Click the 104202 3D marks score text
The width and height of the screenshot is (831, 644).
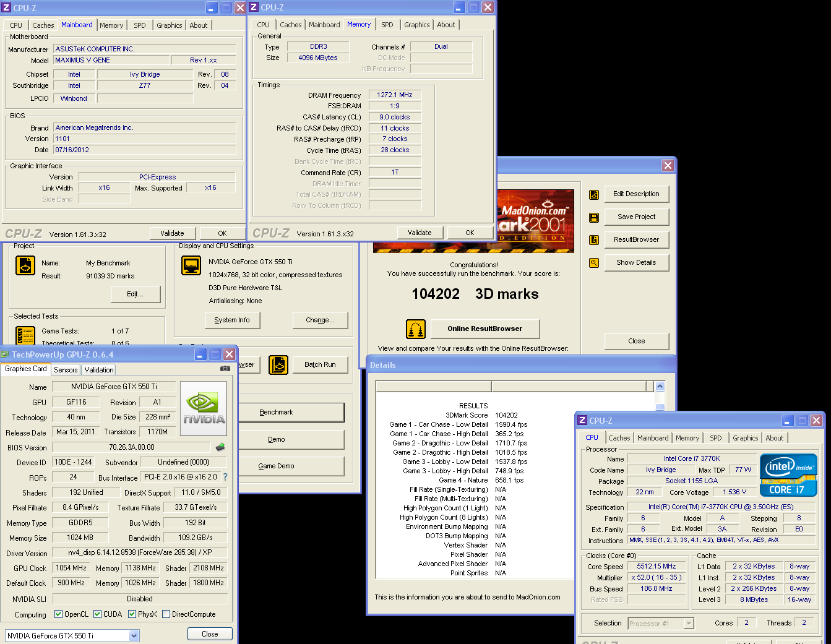click(475, 294)
